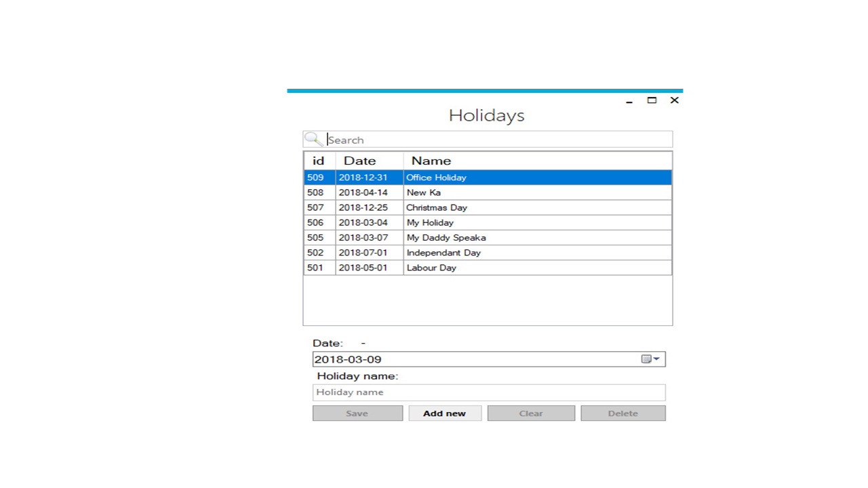
Task: Sort holidays by the Name column header
Action: coord(431,161)
